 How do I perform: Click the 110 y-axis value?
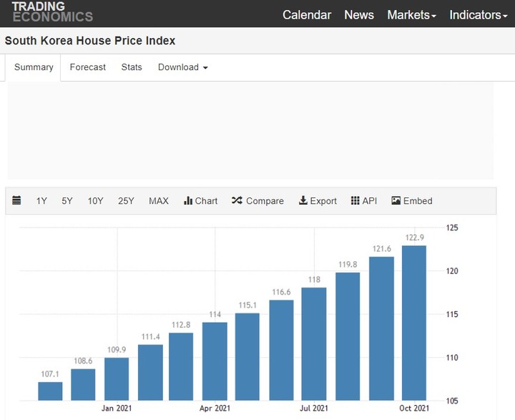click(452, 358)
